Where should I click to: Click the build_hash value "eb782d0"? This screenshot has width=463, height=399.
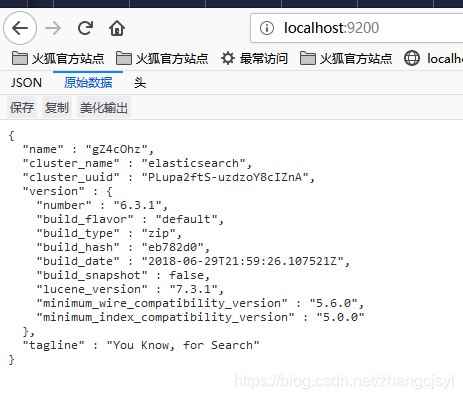pos(172,247)
